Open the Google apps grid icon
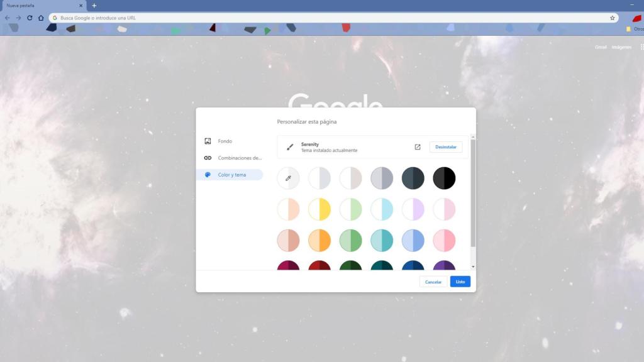This screenshot has height=362, width=644. [x=641, y=47]
